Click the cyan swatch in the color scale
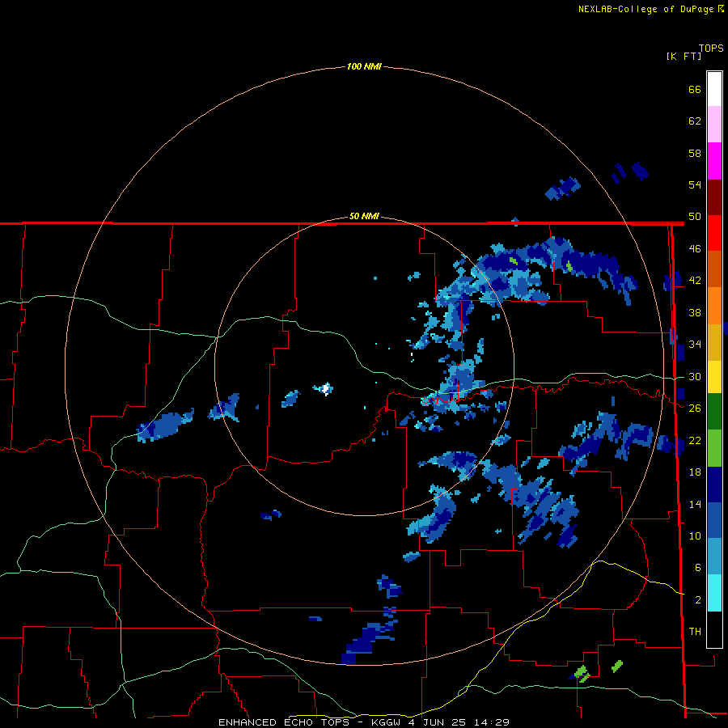The height and width of the screenshot is (728, 728). coord(714,593)
